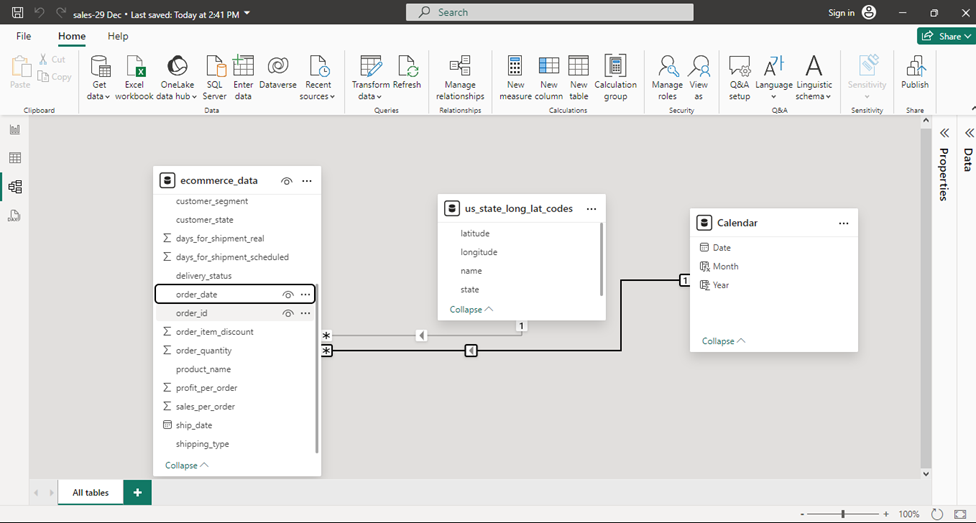Toggle visibility of order_id field
The height and width of the screenshot is (523, 976).
(288, 313)
